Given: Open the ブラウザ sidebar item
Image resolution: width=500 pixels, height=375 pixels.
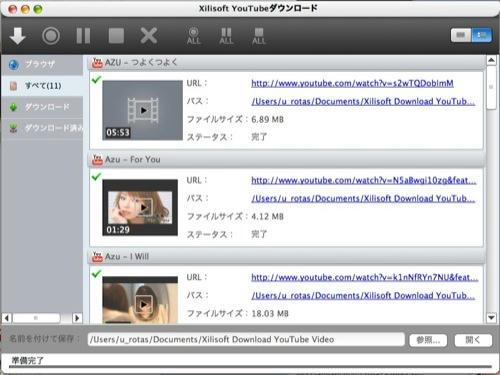Looking at the screenshot, I should 42,65.
